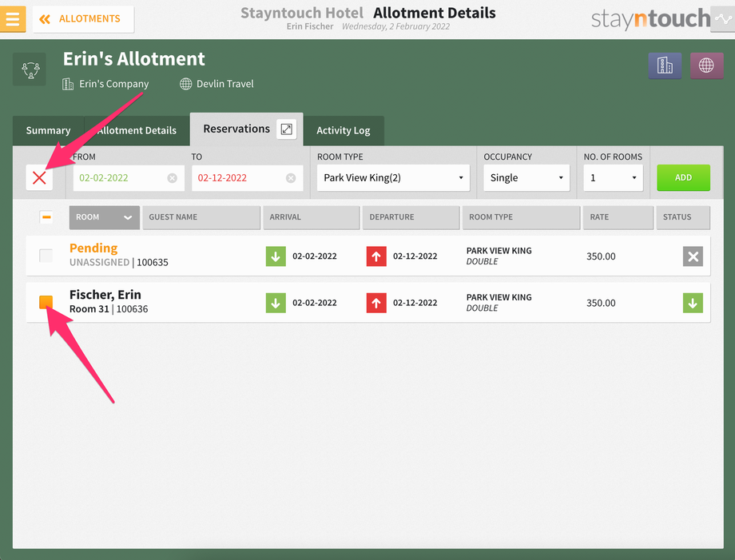Open the Room Type dropdown

click(393, 177)
